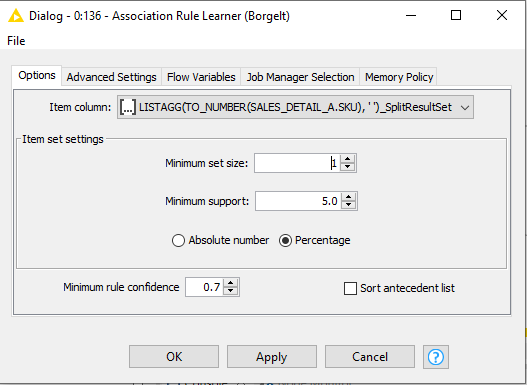Viewport: 527px width, 385px height.
Task: Open the blue help question mark icon
Action: point(436,357)
